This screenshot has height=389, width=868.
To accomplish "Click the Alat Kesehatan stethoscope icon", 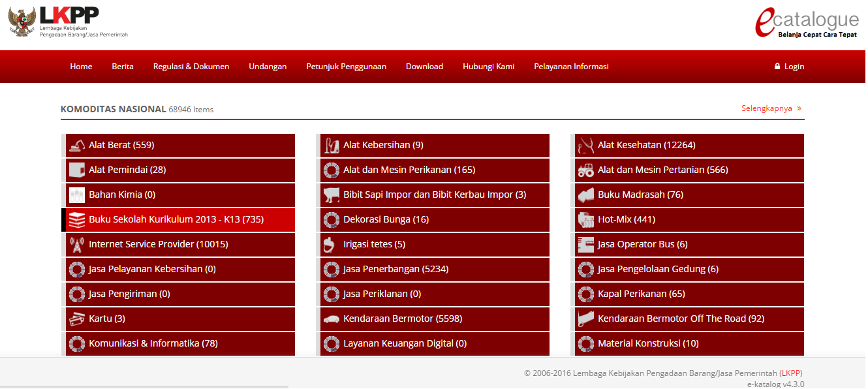I will pos(586,146).
